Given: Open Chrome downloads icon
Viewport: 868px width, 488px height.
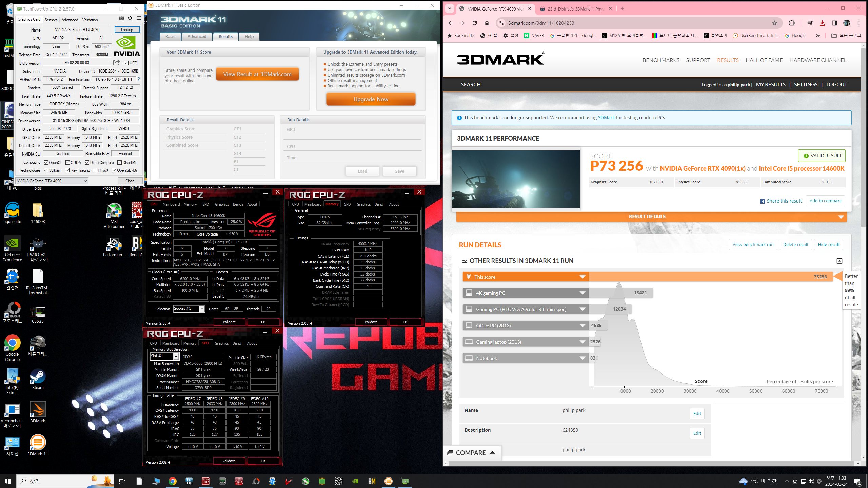Looking at the screenshot, I should [x=822, y=23].
